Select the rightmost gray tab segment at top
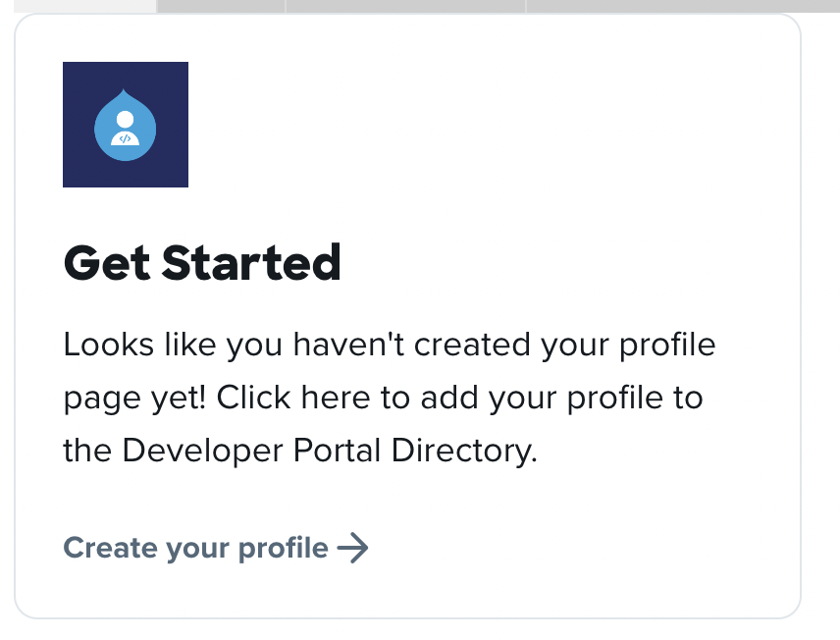840x640 pixels. pyautogui.click(x=682, y=5)
